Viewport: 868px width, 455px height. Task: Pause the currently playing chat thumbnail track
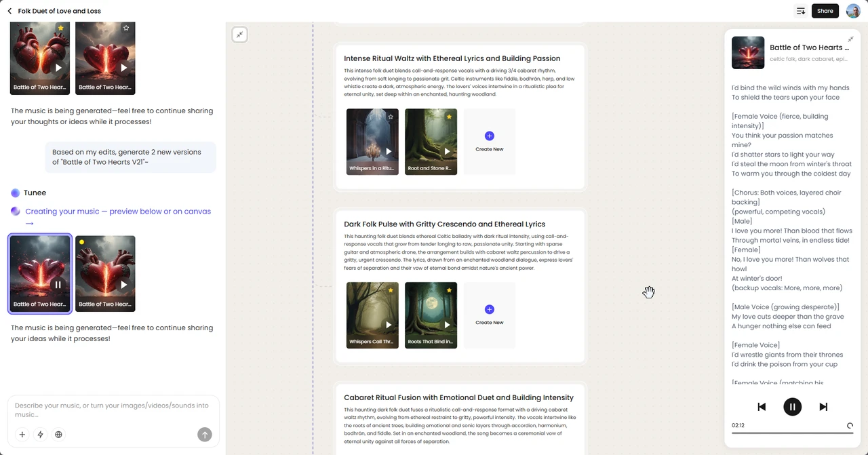point(58,285)
